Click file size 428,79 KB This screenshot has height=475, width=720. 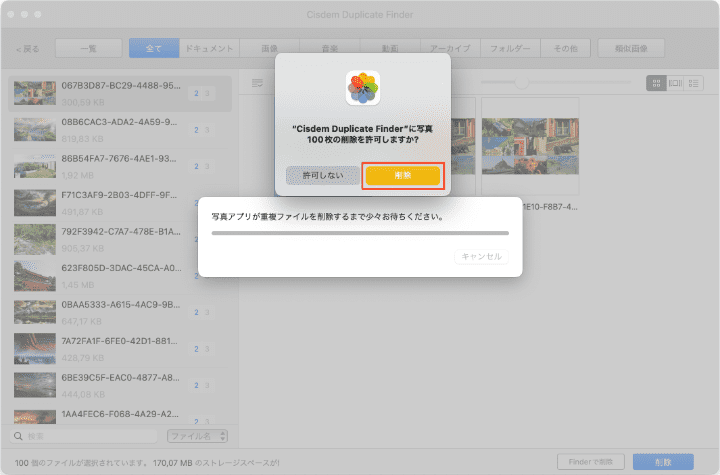[x=82, y=358]
